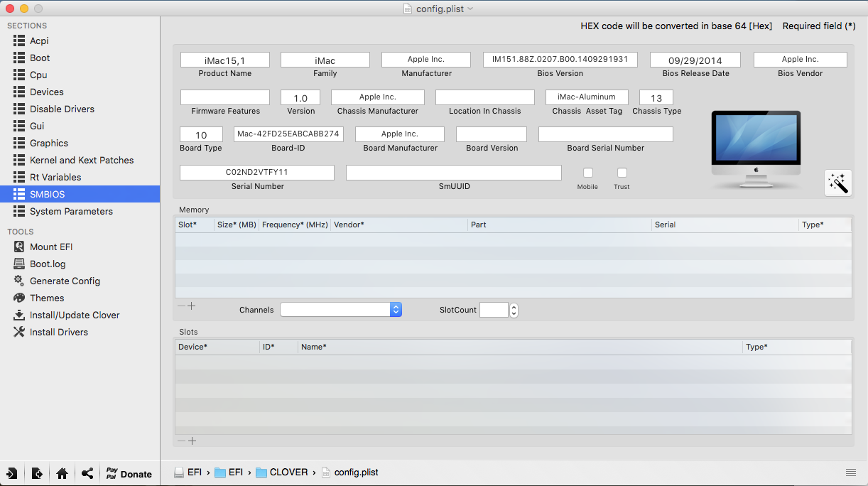
Task: Remove selected Memory row
Action: click(x=181, y=306)
